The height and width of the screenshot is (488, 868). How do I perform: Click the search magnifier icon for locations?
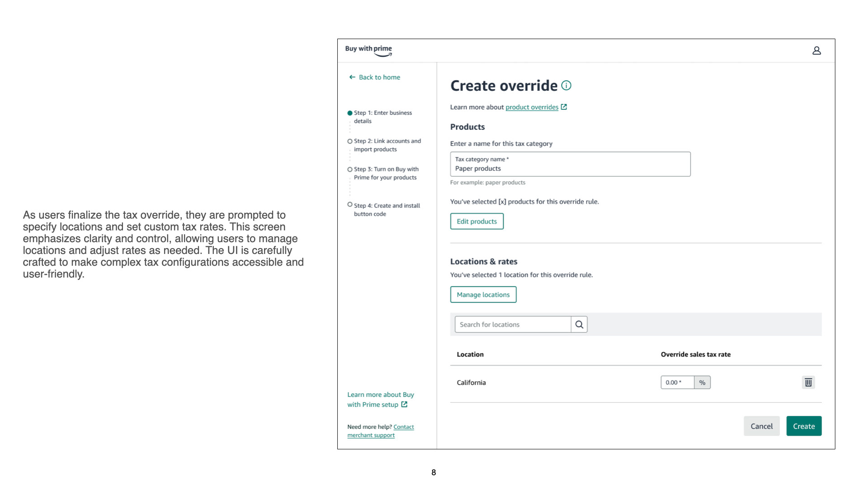click(579, 324)
